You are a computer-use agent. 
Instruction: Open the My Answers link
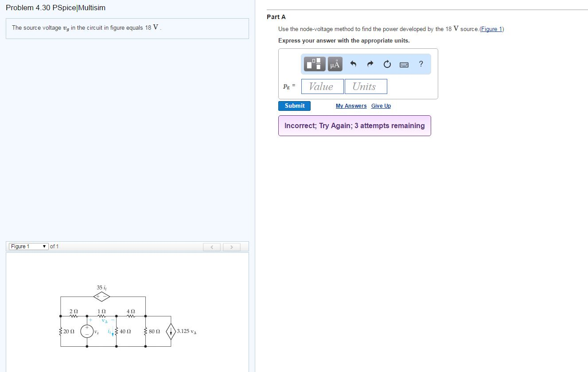(350, 106)
